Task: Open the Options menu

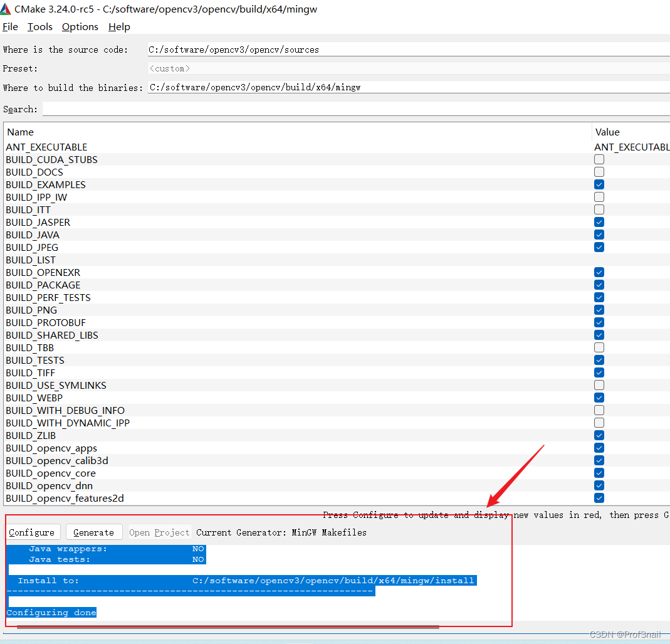Action: [80, 26]
